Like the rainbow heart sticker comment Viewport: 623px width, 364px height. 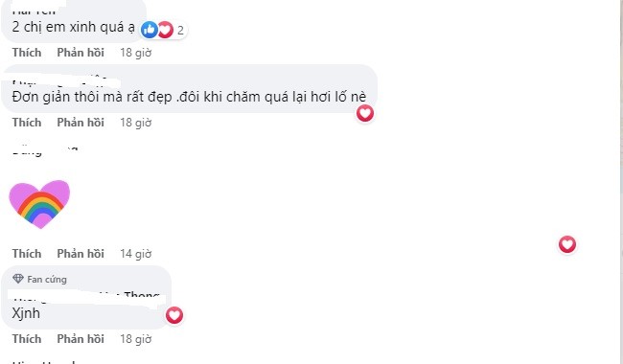tap(27, 253)
